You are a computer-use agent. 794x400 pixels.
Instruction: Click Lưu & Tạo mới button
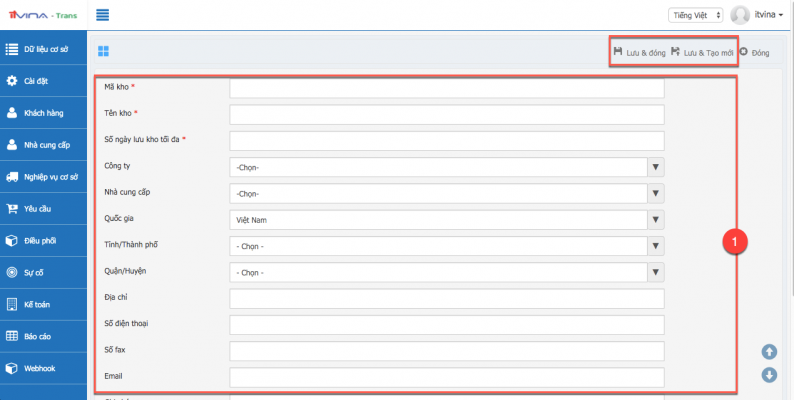[x=701, y=51]
